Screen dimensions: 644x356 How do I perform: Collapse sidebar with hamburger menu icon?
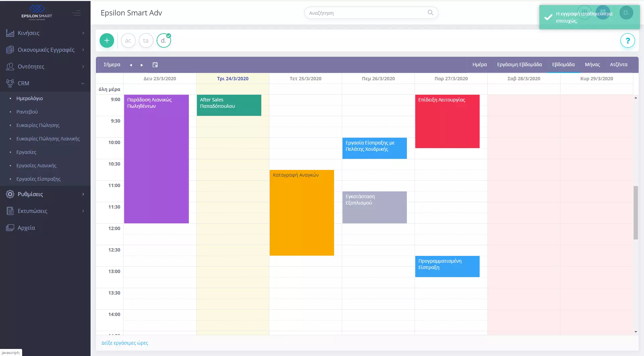76,13
